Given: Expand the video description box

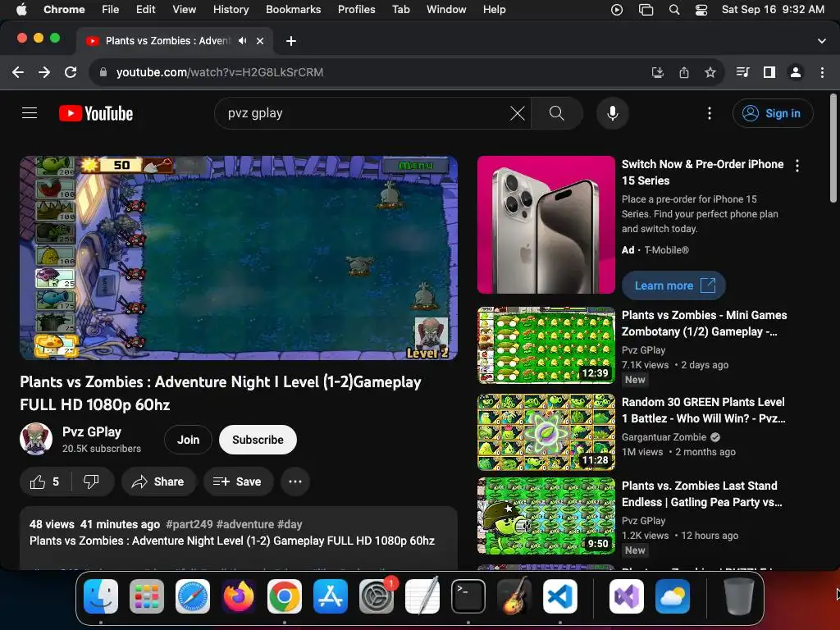Looking at the screenshot, I should [239, 538].
